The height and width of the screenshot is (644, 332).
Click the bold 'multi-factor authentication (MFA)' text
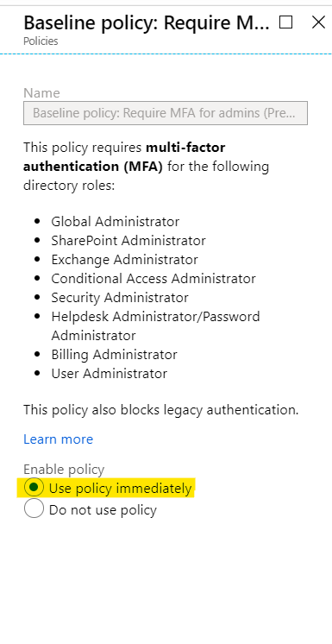tap(124, 156)
